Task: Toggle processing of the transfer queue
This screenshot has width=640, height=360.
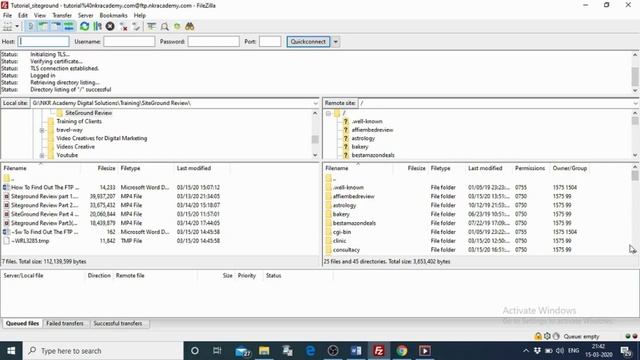Action: [x=97, y=27]
